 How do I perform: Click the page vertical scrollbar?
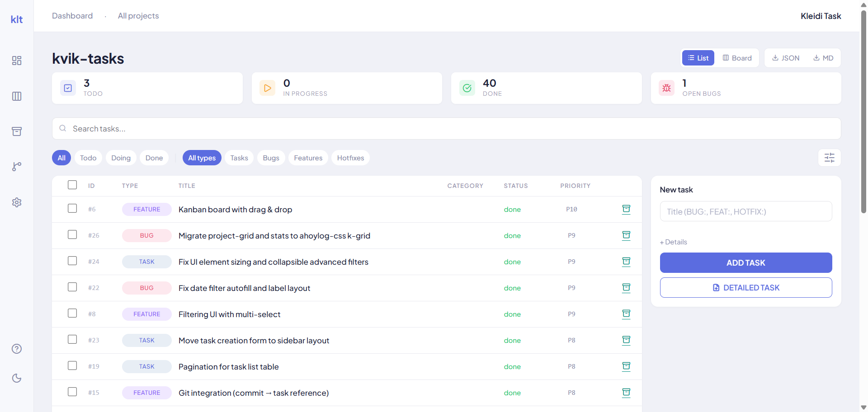pos(863,111)
